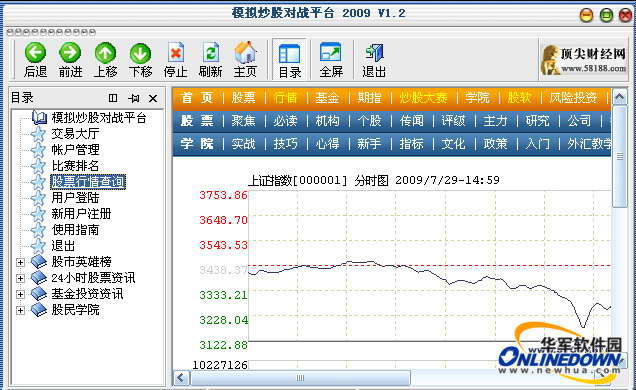
Task: Click the 后退 back arrow icon
Action: click(x=35, y=53)
